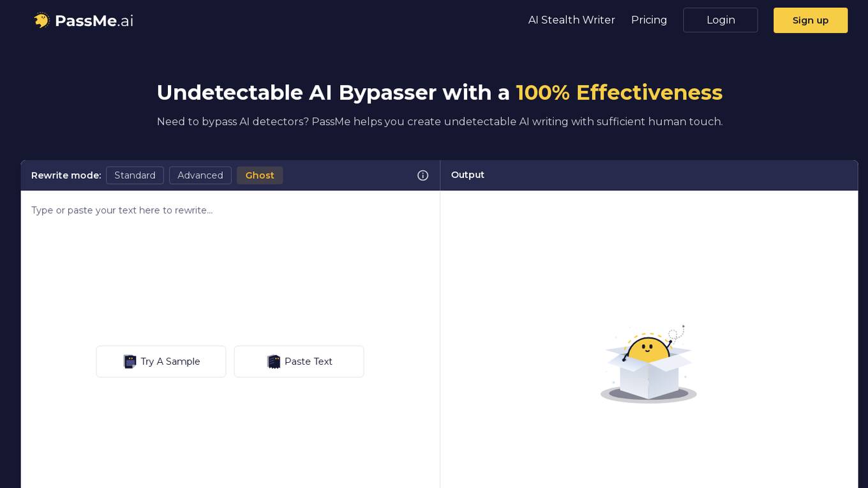
Task: Click the Output panel header label
Action: tap(468, 175)
